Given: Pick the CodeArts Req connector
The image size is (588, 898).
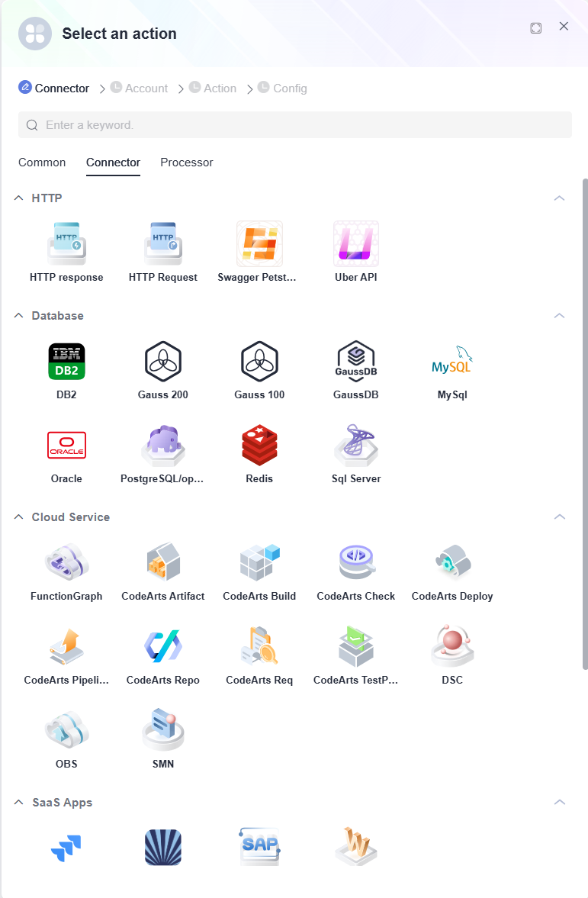Looking at the screenshot, I should pos(259,655).
